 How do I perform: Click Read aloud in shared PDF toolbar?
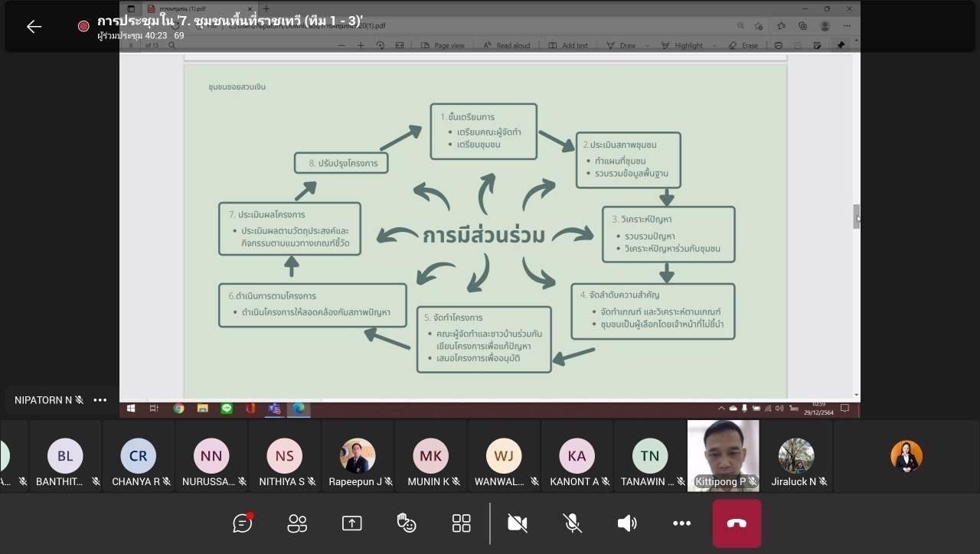coord(506,45)
